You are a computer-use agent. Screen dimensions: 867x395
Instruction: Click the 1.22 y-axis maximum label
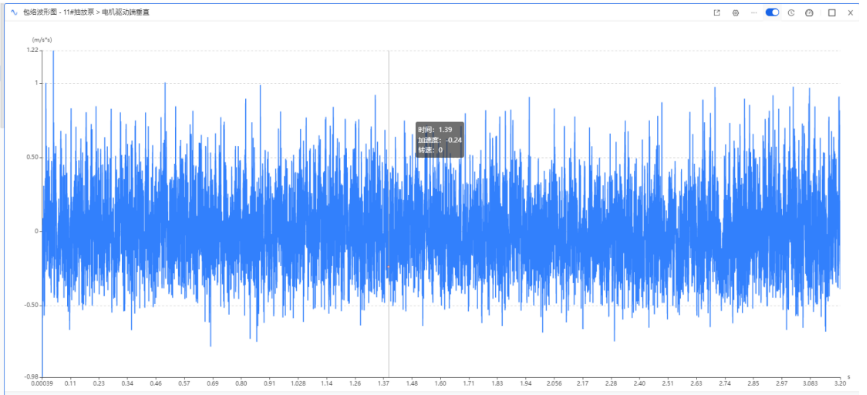click(33, 50)
